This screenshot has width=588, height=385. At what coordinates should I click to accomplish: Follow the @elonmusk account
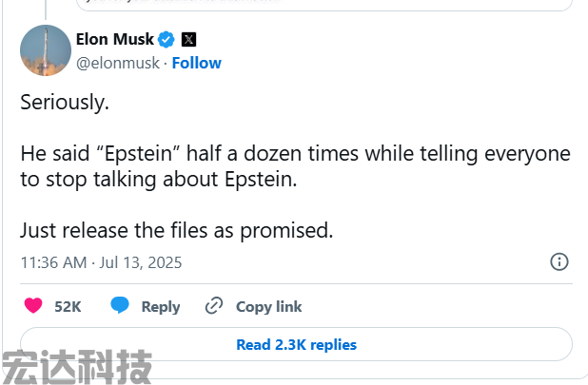[197, 63]
